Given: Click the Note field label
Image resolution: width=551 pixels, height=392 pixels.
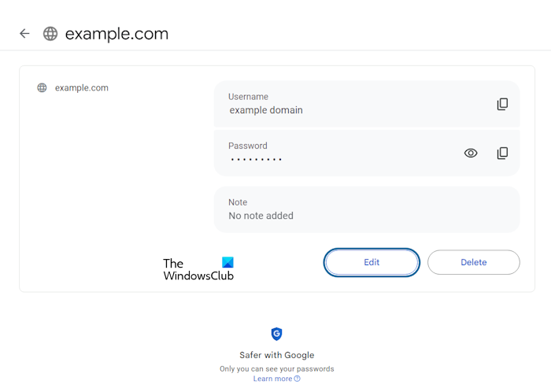Looking at the screenshot, I should point(238,202).
